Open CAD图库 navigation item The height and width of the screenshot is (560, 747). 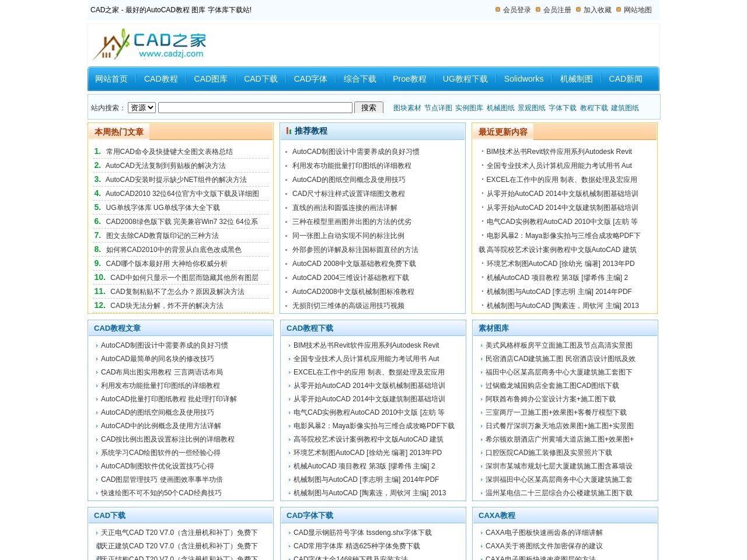[x=211, y=79]
